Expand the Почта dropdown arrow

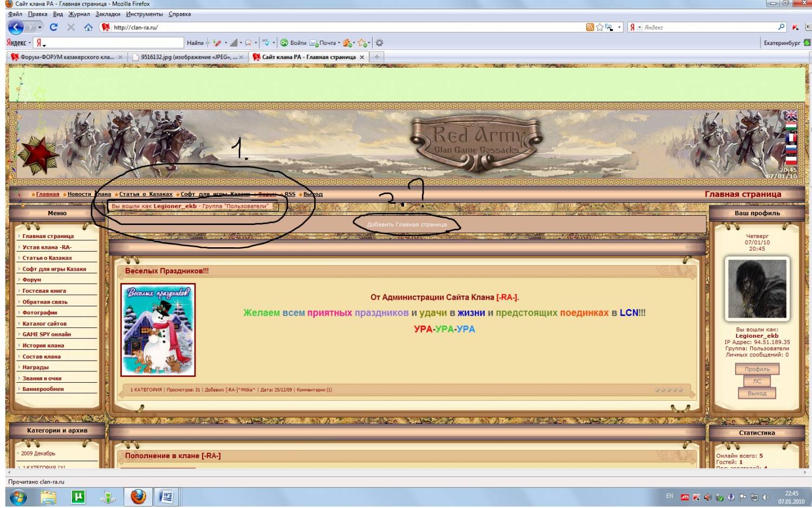339,43
